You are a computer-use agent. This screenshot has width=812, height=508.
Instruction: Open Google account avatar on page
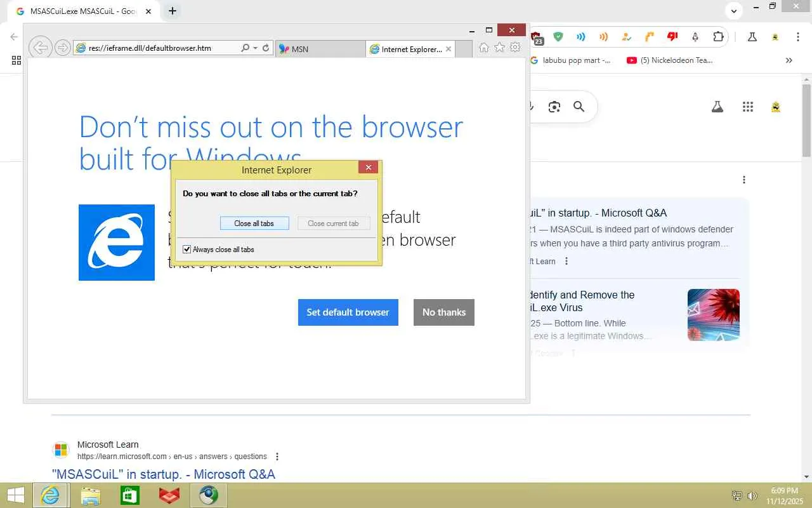[776, 107]
